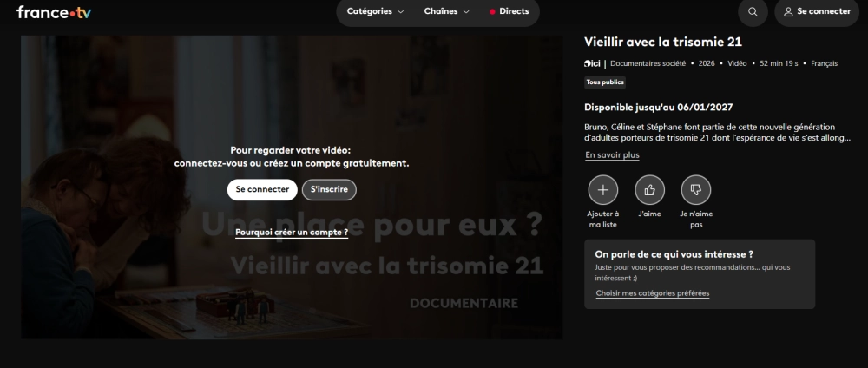Open the france.tv home logo
Screen dimensions: 868x368
54,12
